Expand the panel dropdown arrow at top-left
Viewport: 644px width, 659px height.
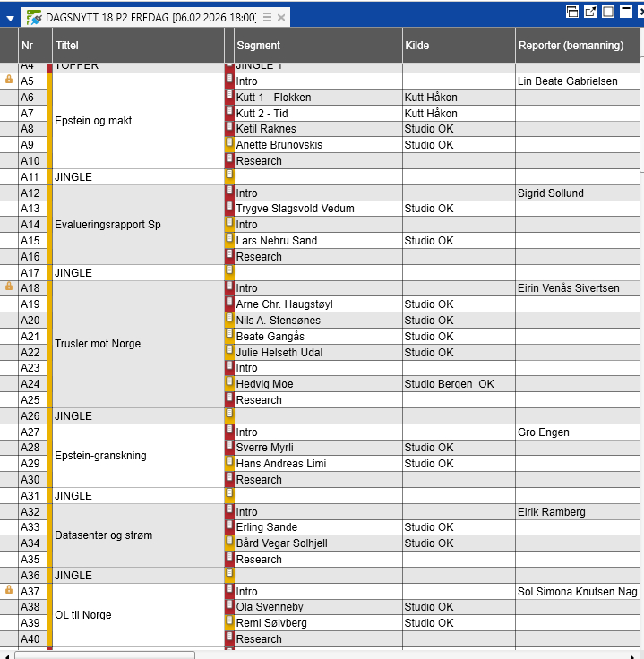coord(10,18)
